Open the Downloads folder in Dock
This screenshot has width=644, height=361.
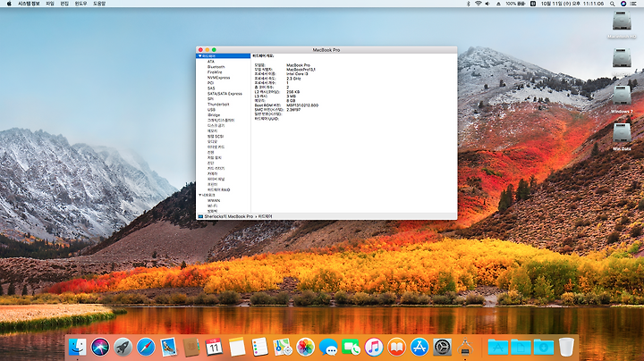544,347
